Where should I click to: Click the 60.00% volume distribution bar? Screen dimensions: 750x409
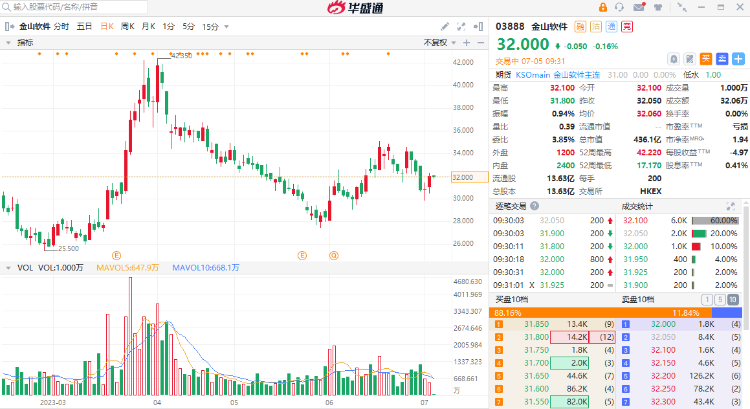click(715, 221)
